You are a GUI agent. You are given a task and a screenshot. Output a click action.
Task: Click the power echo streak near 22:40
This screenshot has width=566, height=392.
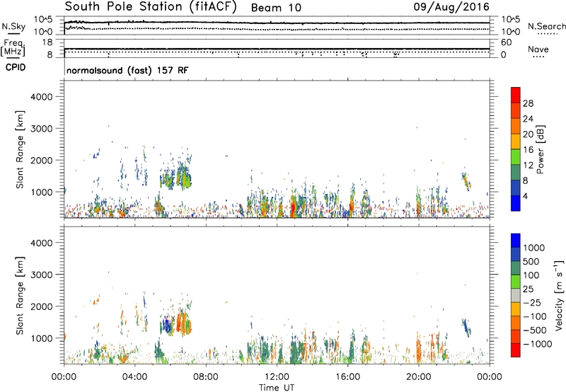(x=466, y=182)
